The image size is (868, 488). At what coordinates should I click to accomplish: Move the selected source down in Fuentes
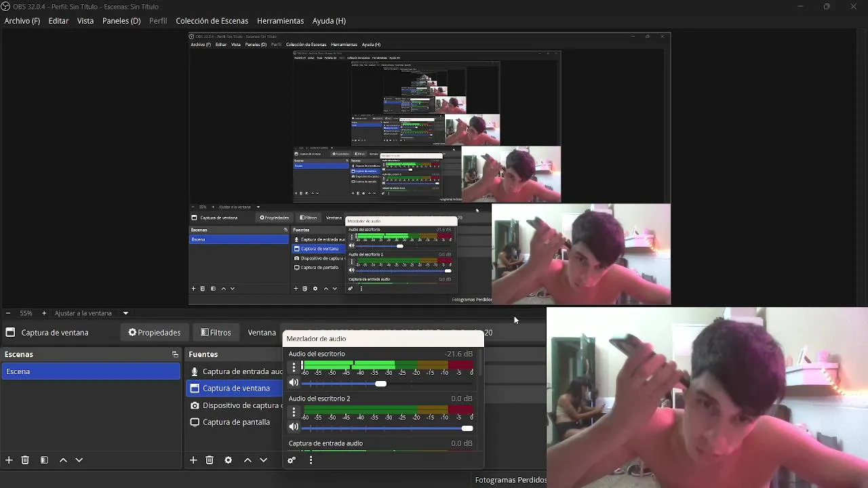[263, 460]
